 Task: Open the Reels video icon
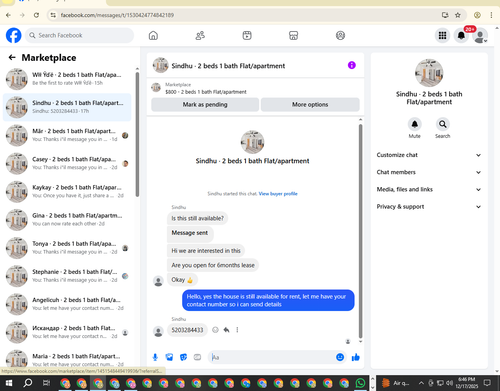(x=247, y=35)
